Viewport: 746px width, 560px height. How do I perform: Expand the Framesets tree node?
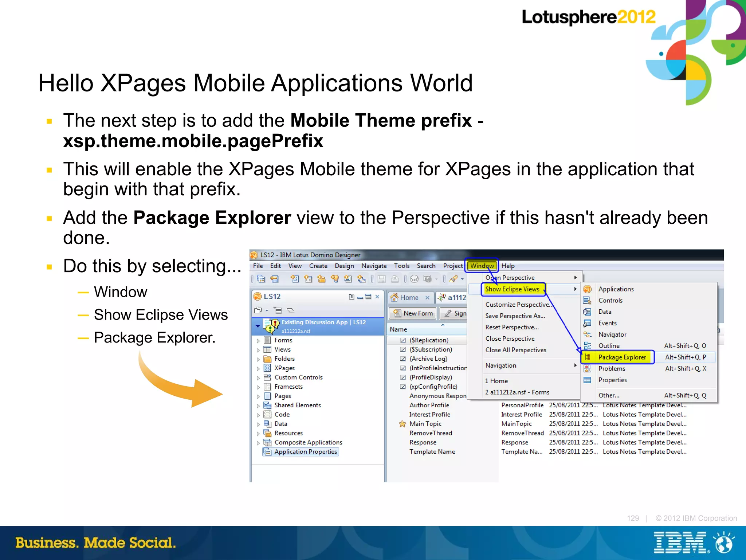pyautogui.click(x=258, y=387)
